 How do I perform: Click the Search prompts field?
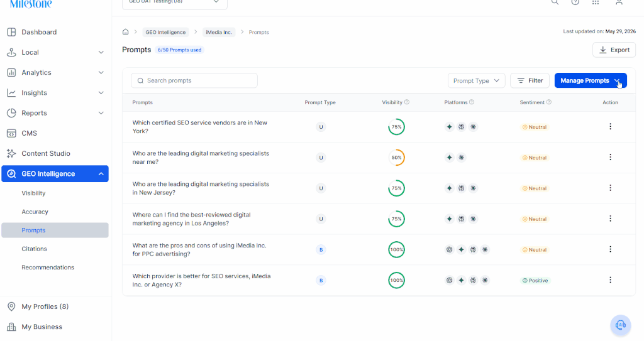pos(194,80)
